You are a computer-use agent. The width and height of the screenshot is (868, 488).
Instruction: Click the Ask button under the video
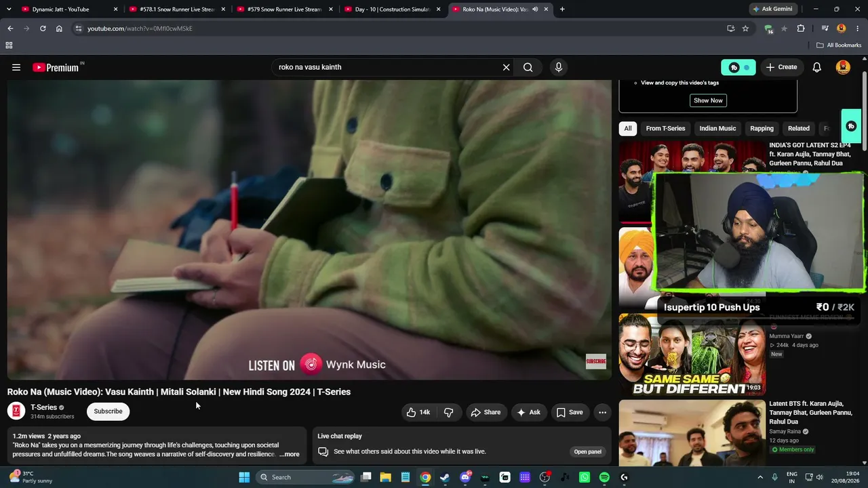[x=528, y=412]
